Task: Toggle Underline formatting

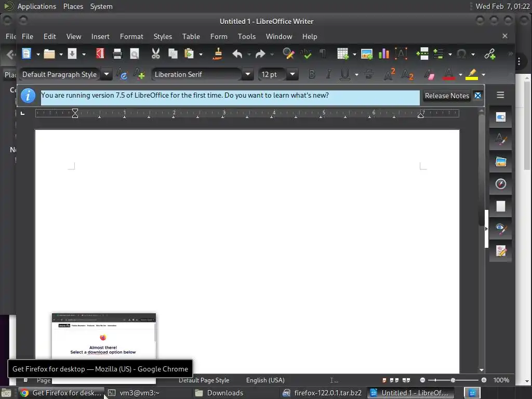Action: (345, 74)
